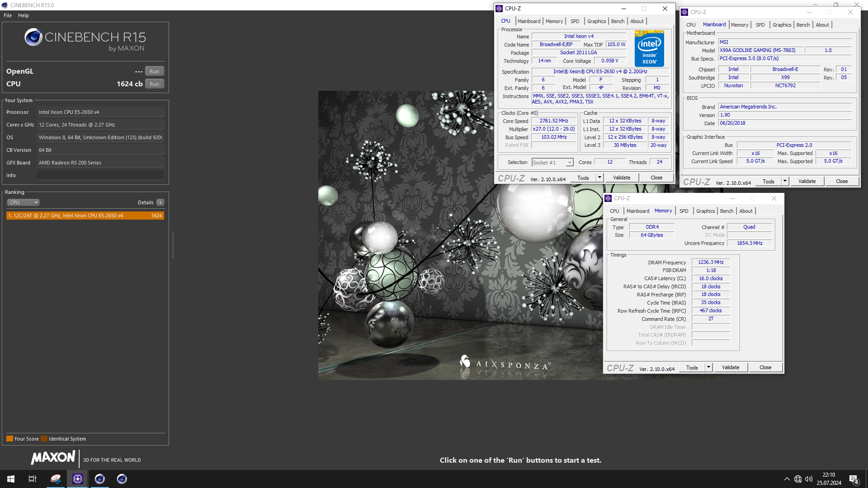Click the Identical System brown swatch
The image size is (868, 488).
[44, 439]
